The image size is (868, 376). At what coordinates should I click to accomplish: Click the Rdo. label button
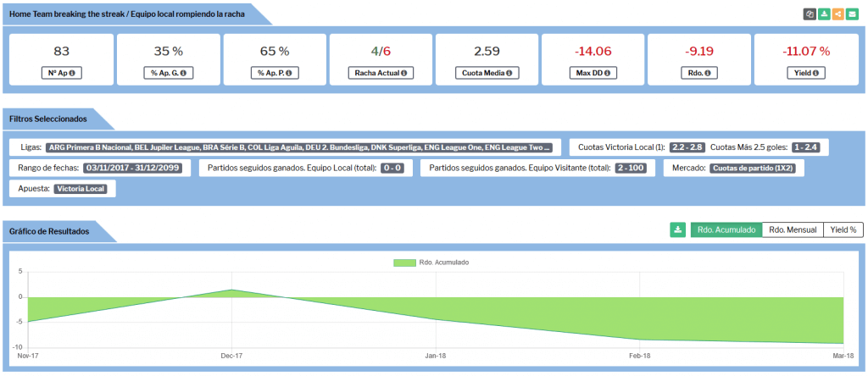point(699,73)
